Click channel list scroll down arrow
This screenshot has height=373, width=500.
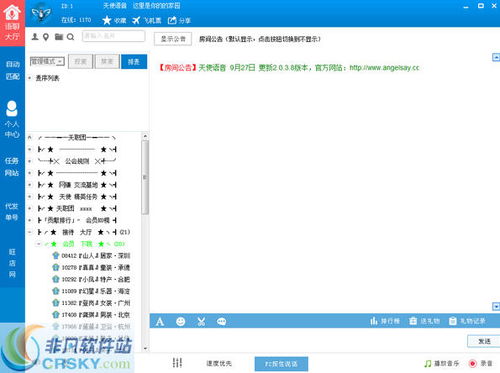[x=145, y=348]
